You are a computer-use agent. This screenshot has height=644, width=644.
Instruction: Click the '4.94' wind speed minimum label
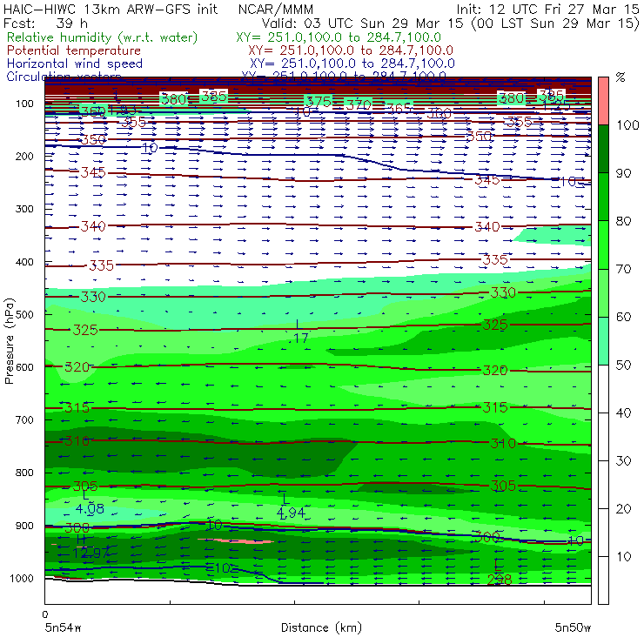point(291,513)
